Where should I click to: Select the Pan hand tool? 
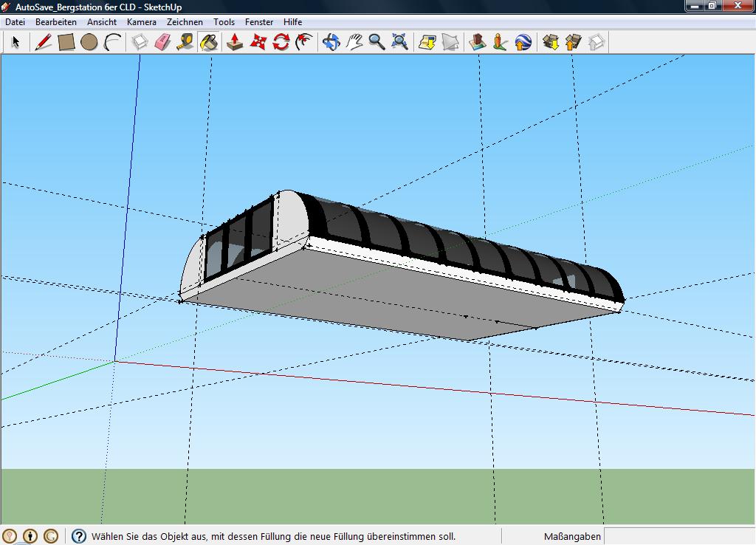point(354,42)
